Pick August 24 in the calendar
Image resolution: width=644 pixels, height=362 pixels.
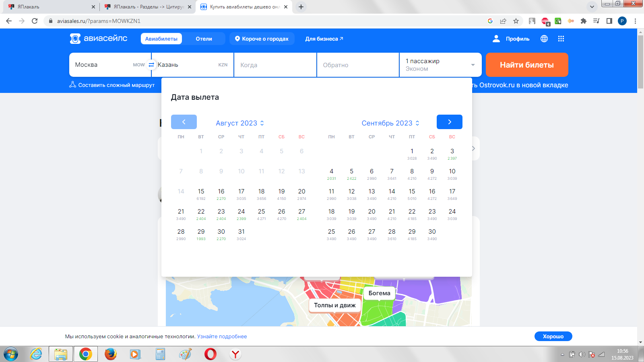point(241,214)
